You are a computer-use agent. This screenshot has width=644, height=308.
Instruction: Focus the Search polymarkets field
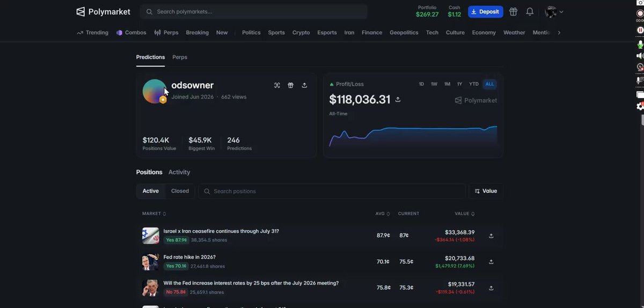point(253,11)
